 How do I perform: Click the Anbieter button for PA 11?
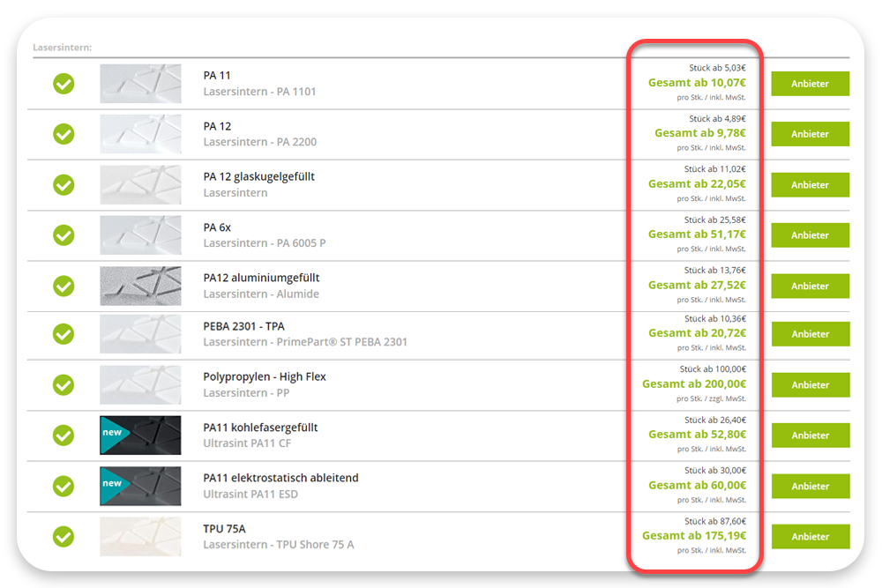click(810, 84)
